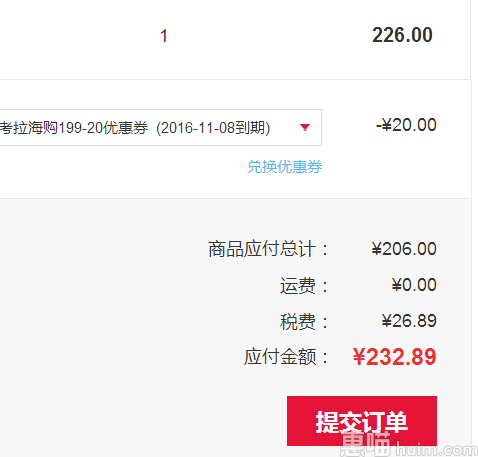Click the -¥20.00 coupon discount amount

(x=406, y=125)
